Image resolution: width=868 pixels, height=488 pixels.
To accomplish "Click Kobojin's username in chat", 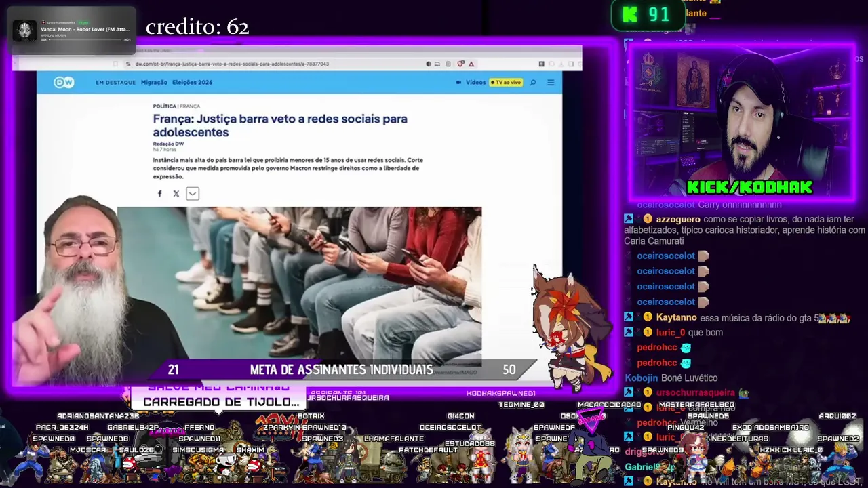I will (641, 378).
